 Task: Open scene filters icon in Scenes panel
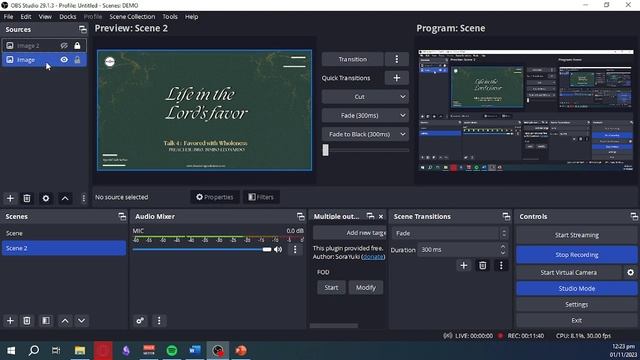click(46, 321)
